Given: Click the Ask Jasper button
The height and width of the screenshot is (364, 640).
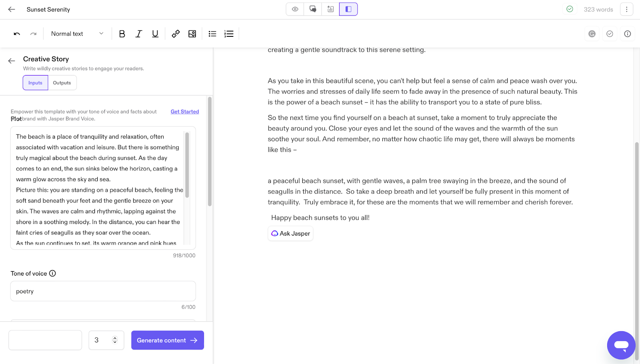Looking at the screenshot, I should click(291, 234).
